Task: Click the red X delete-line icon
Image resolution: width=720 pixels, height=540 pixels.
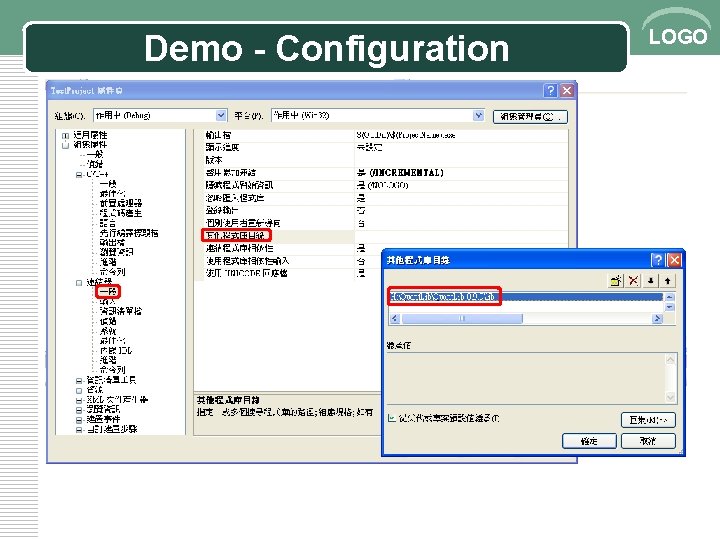Action: [x=633, y=281]
